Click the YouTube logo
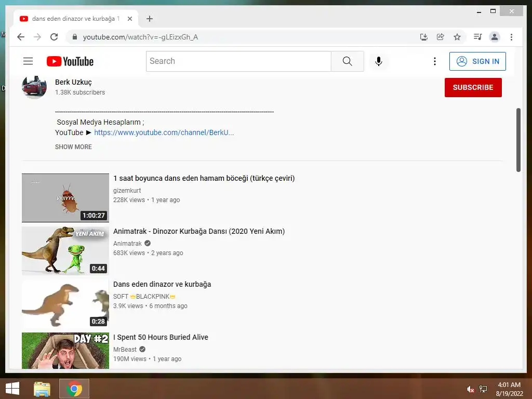The height and width of the screenshot is (399, 532). (70, 61)
